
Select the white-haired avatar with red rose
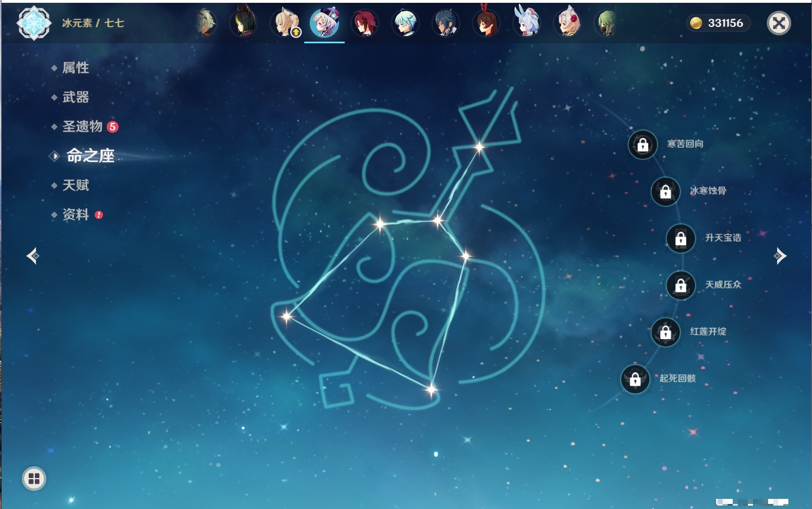click(x=568, y=23)
